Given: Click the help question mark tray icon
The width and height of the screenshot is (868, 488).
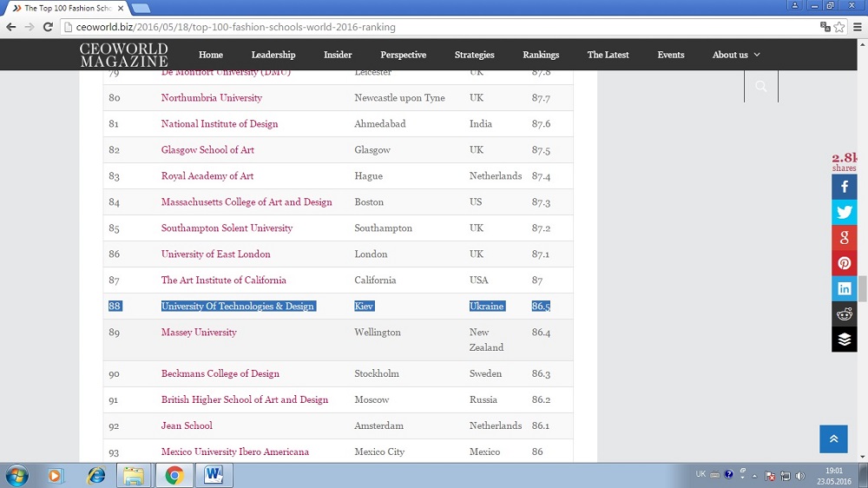Looking at the screenshot, I should (x=729, y=475).
